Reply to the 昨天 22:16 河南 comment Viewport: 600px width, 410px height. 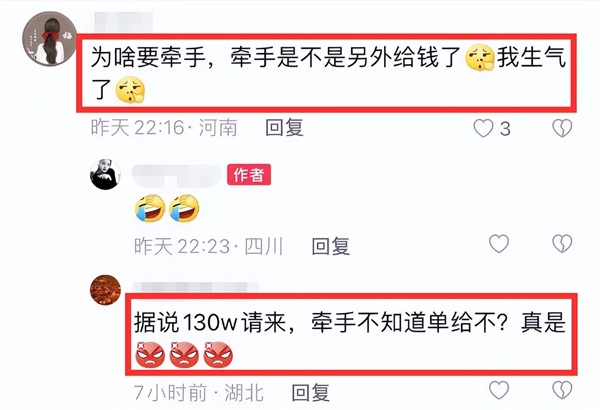pos(284,127)
